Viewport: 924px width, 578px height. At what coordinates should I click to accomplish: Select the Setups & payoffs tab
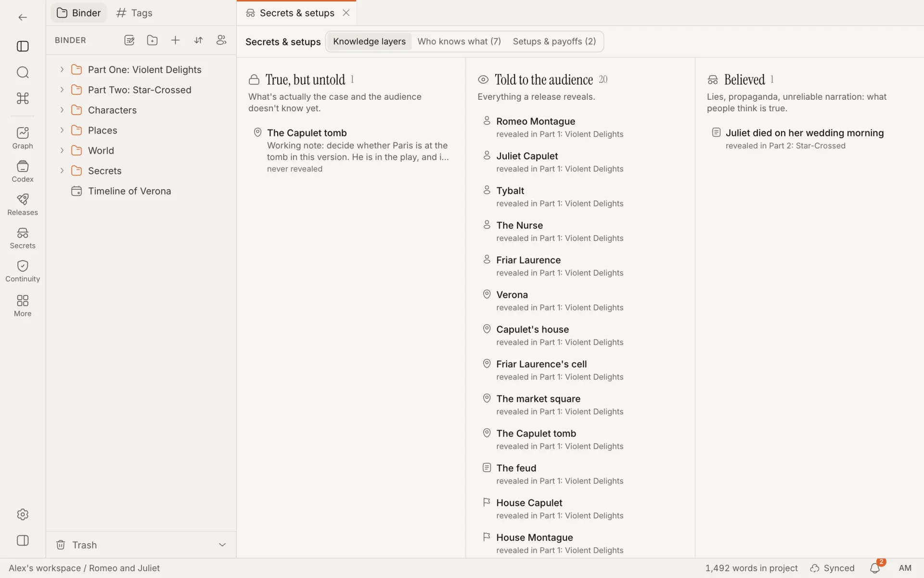554,41
